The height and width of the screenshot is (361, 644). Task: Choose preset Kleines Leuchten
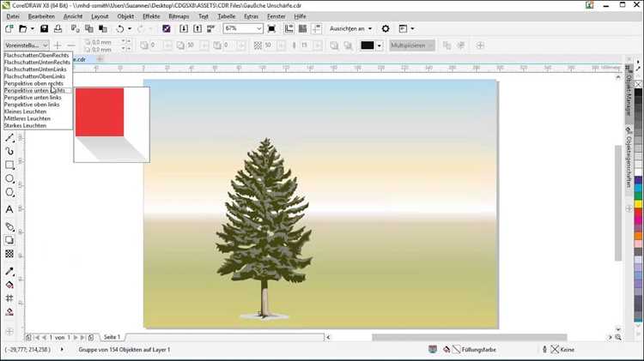pyautogui.click(x=38, y=111)
